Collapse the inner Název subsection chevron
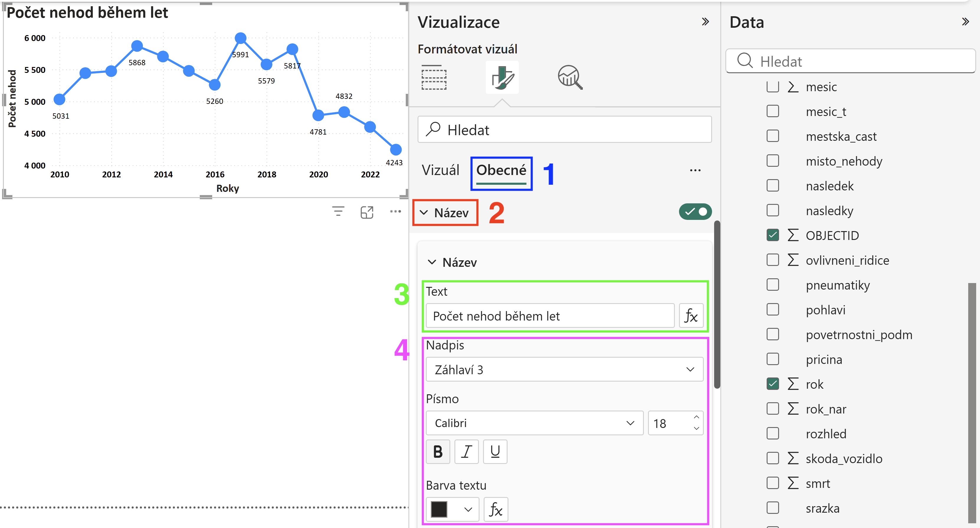The height and width of the screenshot is (528, 980). [431, 262]
